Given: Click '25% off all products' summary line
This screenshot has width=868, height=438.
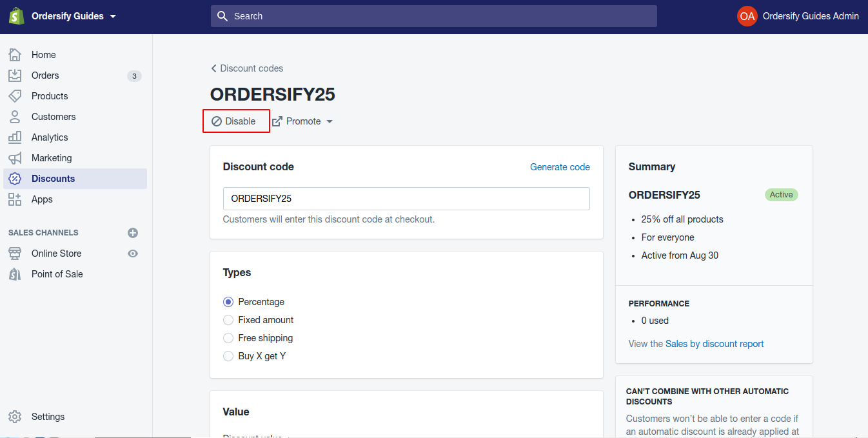Looking at the screenshot, I should pyautogui.click(x=682, y=219).
